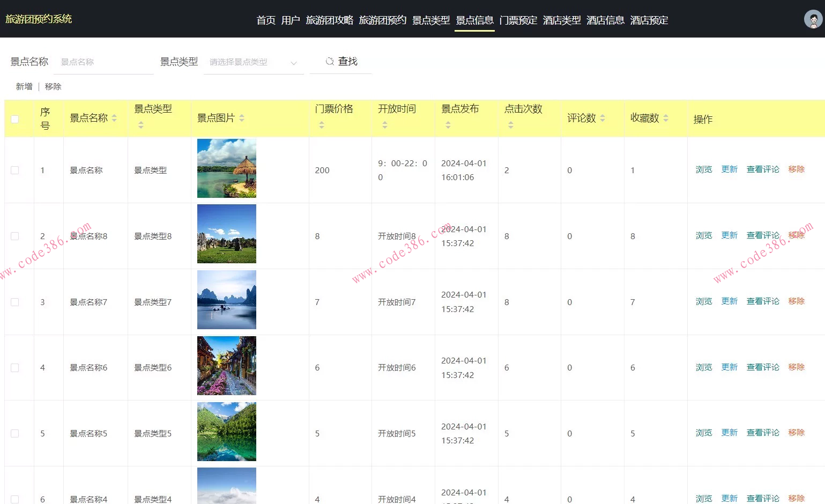Sort by 开放时间 column arrows
The height and width of the screenshot is (504, 825).
click(385, 125)
